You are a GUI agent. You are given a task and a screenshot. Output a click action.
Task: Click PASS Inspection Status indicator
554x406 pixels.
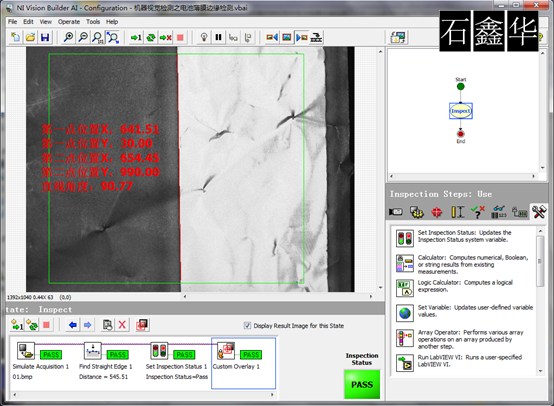[362, 384]
